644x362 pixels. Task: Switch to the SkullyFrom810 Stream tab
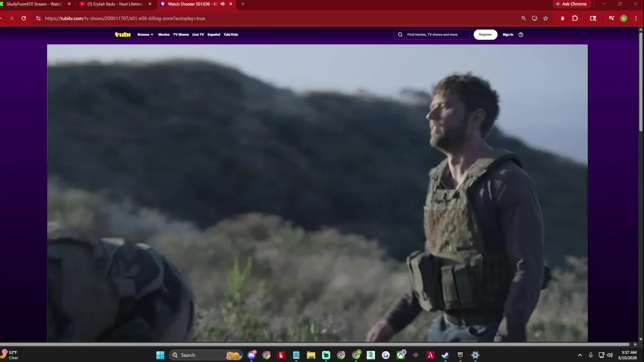pyautogui.click(x=34, y=4)
